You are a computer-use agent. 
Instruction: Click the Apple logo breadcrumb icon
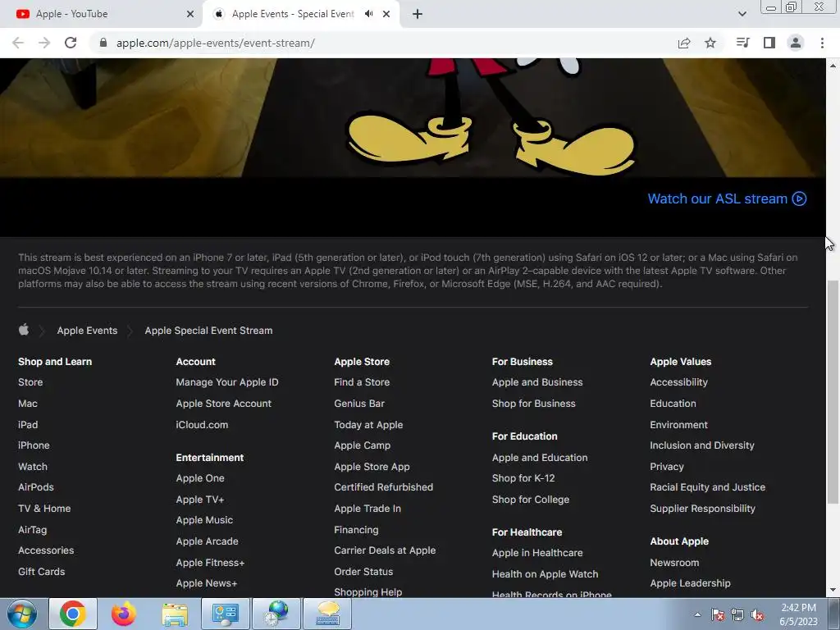click(x=24, y=330)
